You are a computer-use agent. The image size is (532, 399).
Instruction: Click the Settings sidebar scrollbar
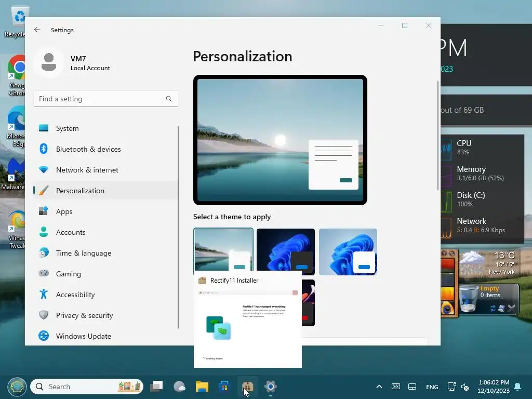coord(178,227)
